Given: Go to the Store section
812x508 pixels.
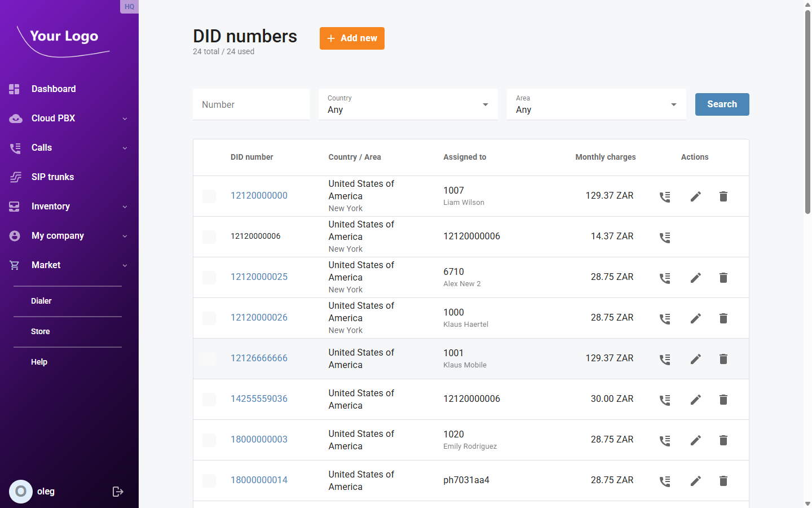Looking at the screenshot, I should [x=39, y=331].
